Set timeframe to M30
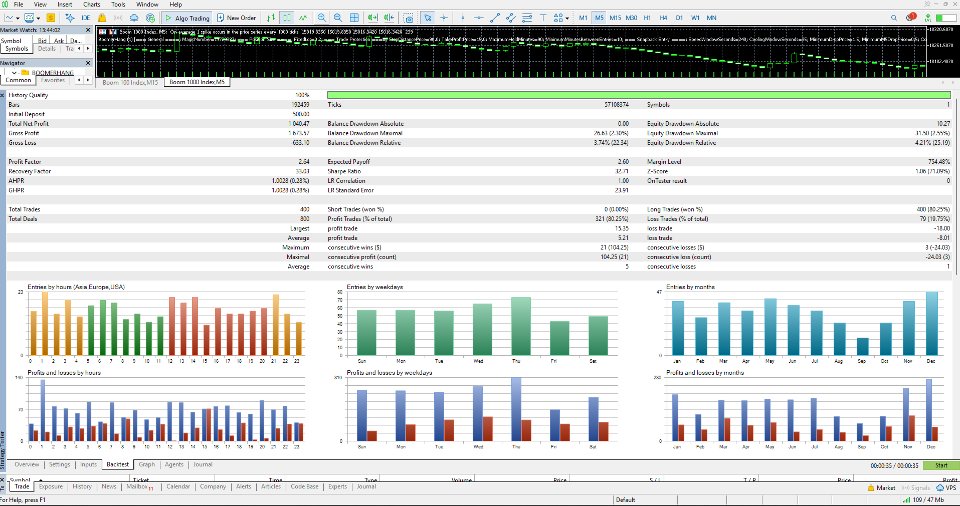 631,18
